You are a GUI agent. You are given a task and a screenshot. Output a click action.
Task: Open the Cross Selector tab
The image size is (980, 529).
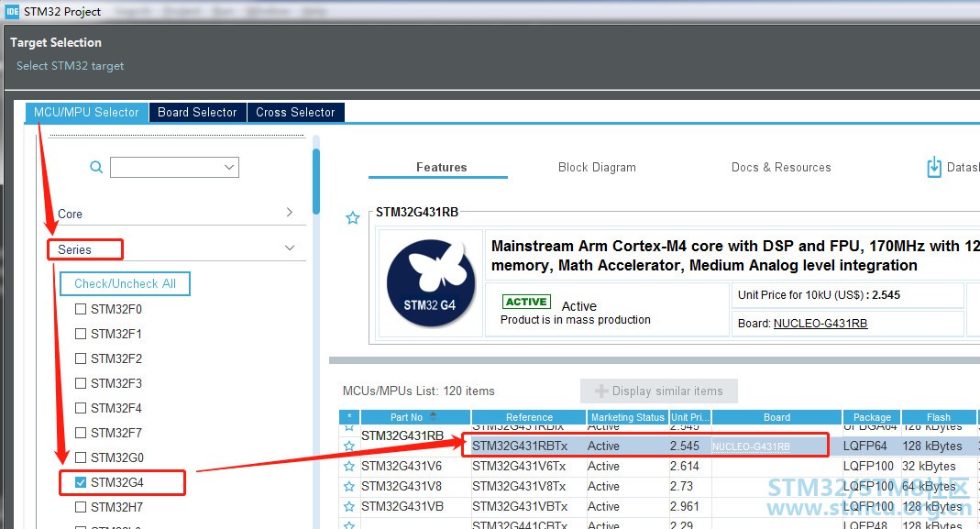295,112
